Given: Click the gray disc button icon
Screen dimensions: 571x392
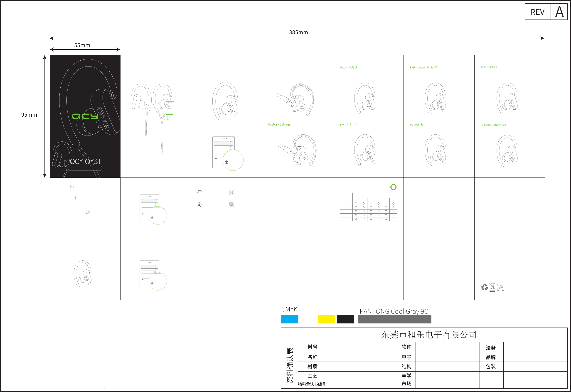Looking at the screenshot, I should (x=231, y=205).
